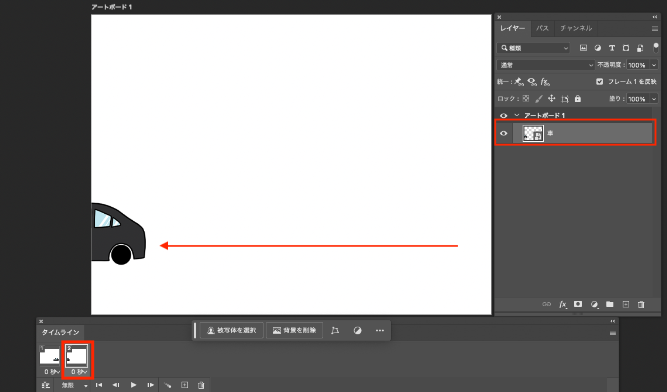
Task: Open the fill percentage dropdown arrow
Action: [654, 99]
